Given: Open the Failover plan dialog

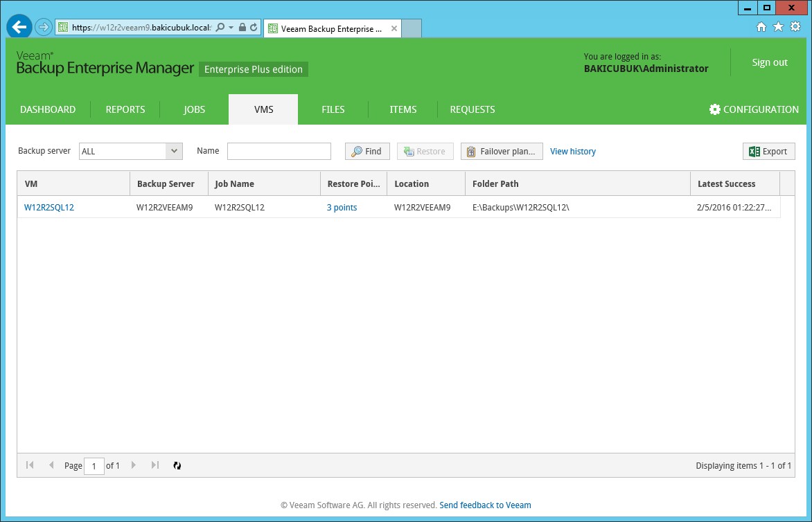Looking at the screenshot, I should point(502,151).
